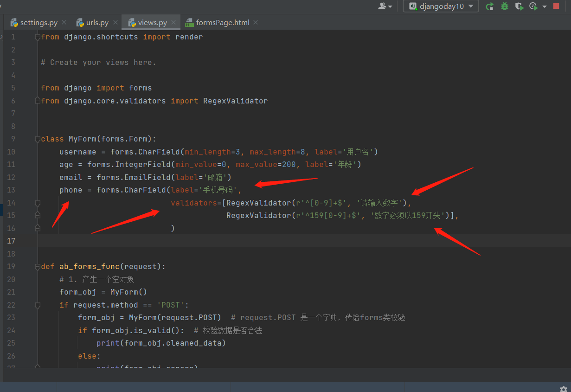Click 'RegexValidator' in the line 6 import

point(236,101)
